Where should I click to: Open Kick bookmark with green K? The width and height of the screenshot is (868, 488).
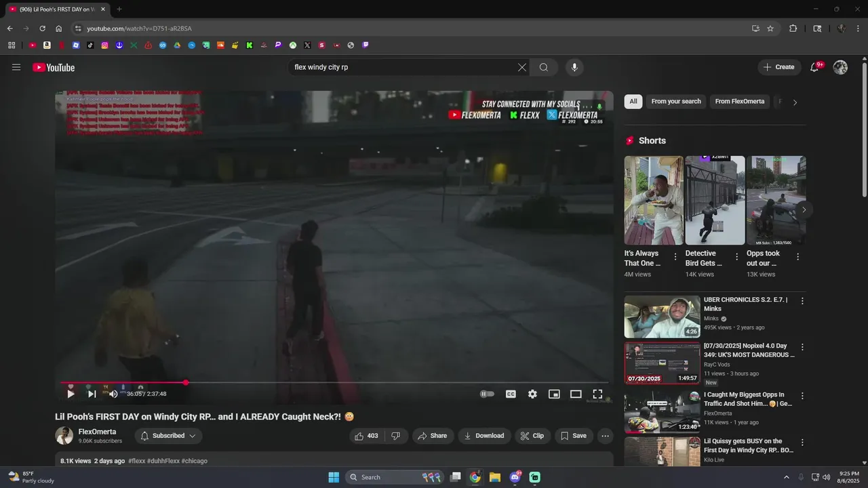(250, 45)
